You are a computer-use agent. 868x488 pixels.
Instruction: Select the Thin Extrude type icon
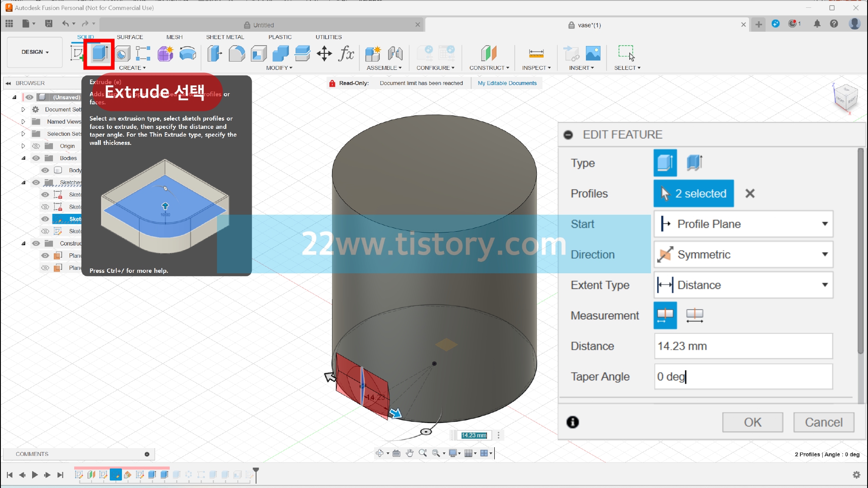coord(694,163)
